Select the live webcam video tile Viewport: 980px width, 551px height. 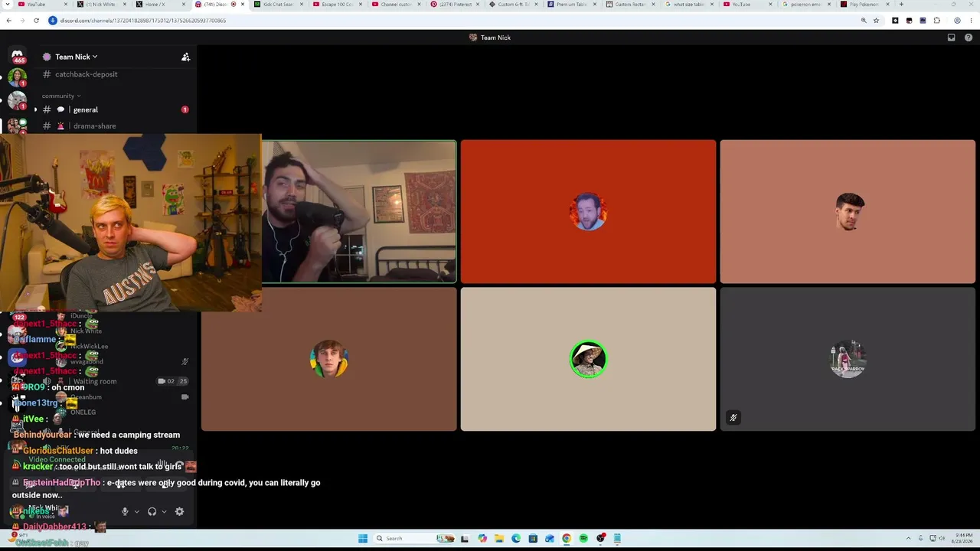(x=359, y=212)
